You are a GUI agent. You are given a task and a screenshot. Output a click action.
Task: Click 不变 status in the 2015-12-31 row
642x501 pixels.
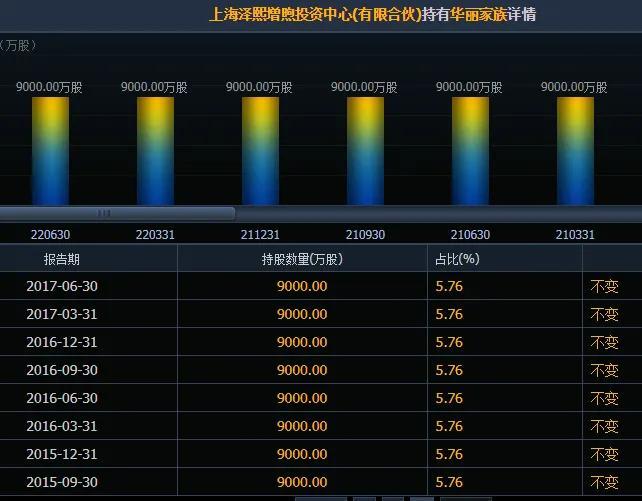pos(604,454)
